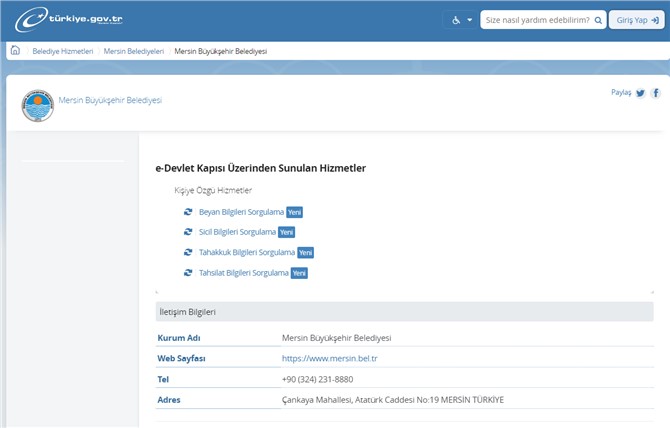
Task: Click the icon beside Tahsilat Bilgileri Sorgulama
Action: point(188,273)
